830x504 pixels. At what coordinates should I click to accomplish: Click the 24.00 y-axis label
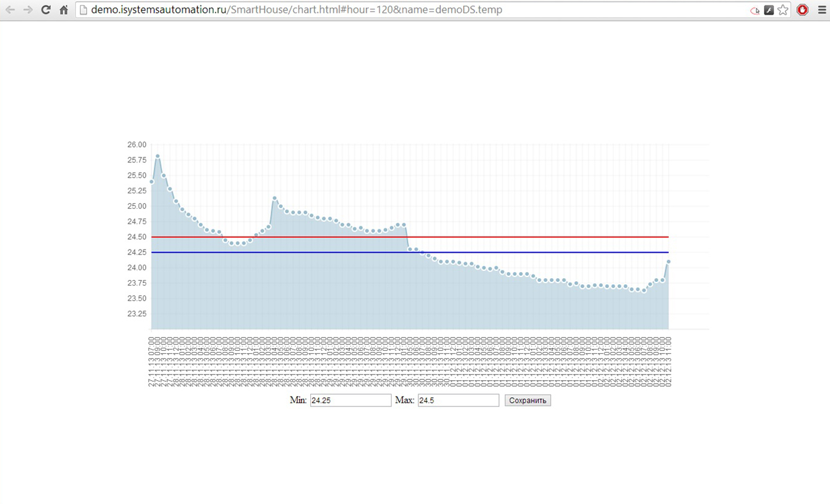137,268
